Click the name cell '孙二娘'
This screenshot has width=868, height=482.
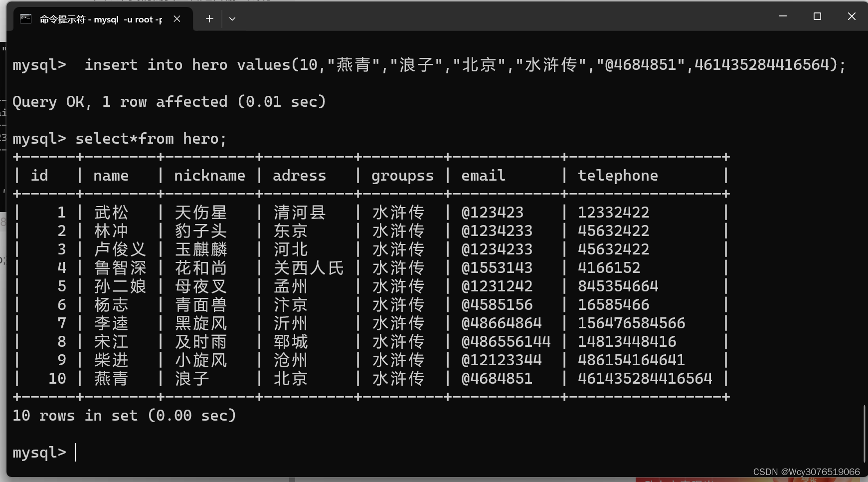(120, 286)
